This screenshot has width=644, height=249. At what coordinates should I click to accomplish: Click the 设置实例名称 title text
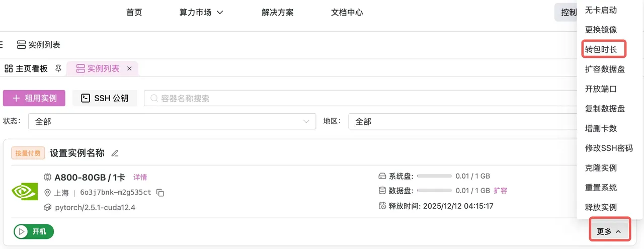tap(77, 153)
